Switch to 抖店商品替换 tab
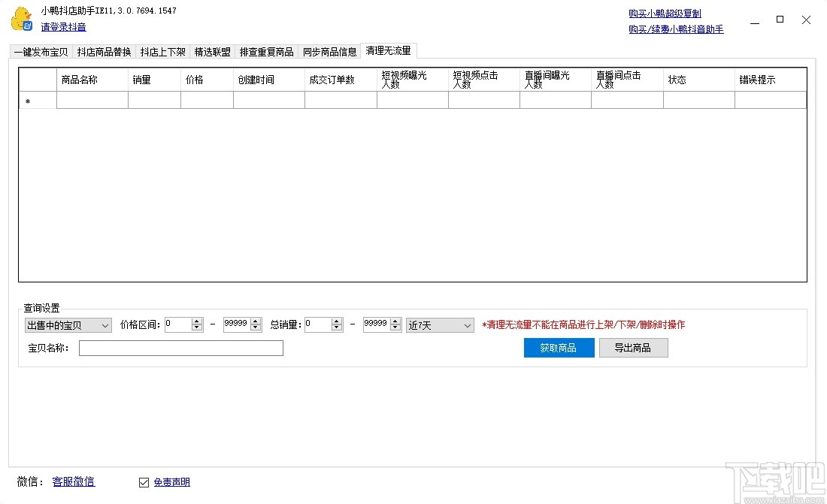The width and height of the screenshot is (827, 504). pyautogui.click(x=104, y=52)
